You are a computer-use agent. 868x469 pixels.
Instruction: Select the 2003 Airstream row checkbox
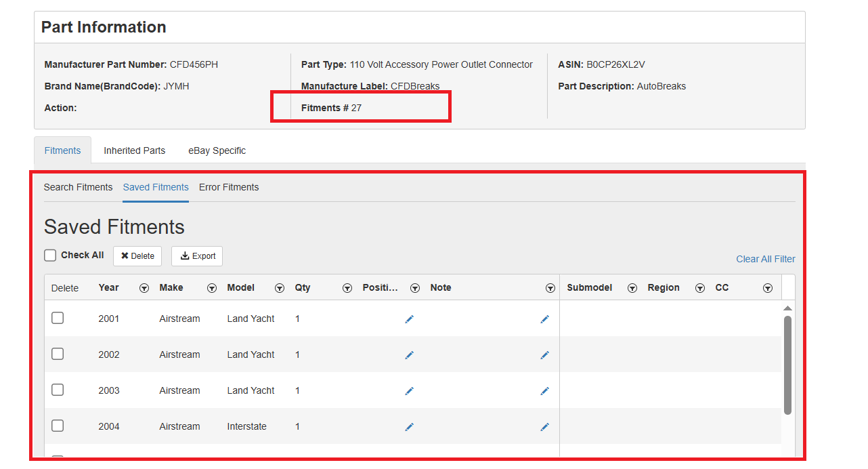click(x=58, y=390)
